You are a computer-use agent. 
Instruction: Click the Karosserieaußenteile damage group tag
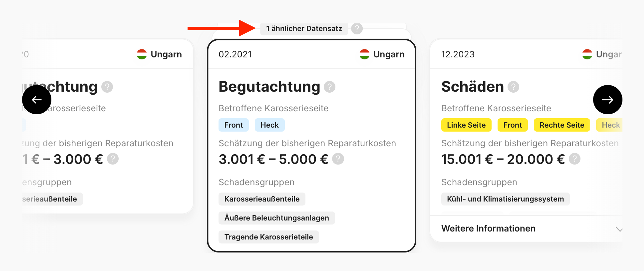click(x=261, y=199)
